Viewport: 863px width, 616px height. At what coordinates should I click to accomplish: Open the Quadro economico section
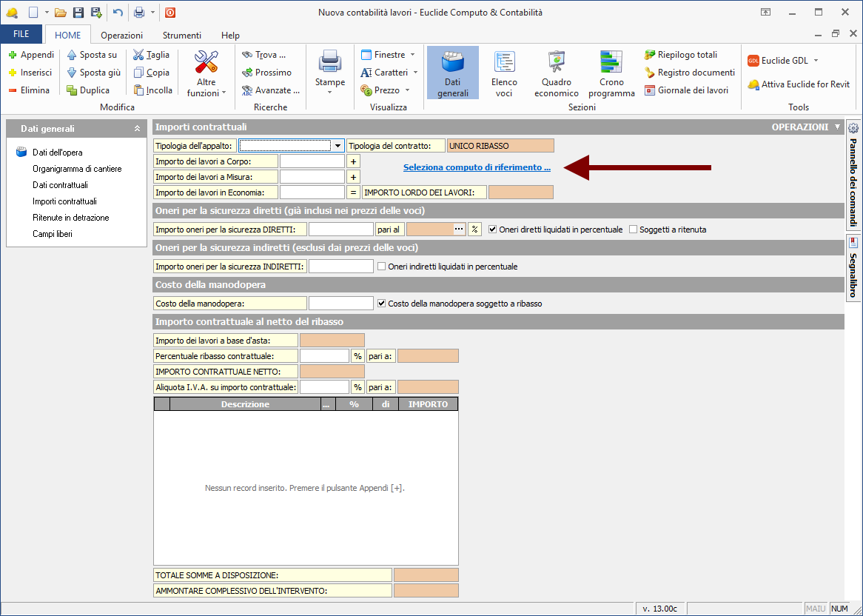pos(556,73)
